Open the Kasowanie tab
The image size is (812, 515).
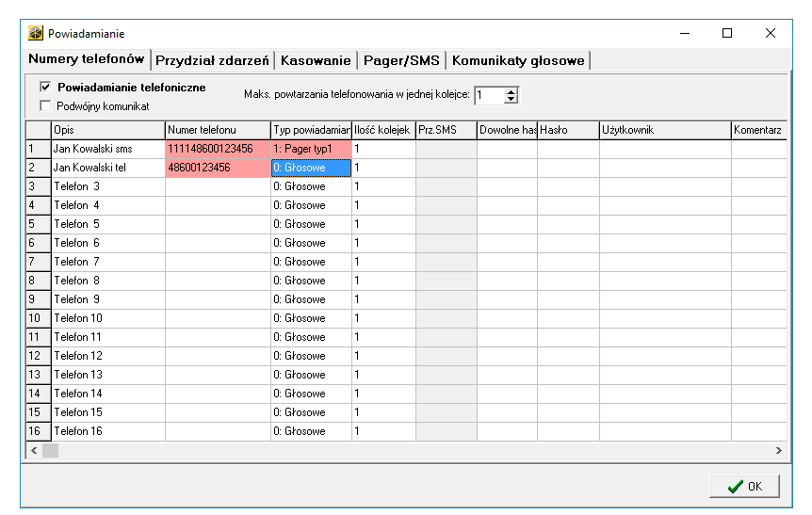(x=316, y=60)
